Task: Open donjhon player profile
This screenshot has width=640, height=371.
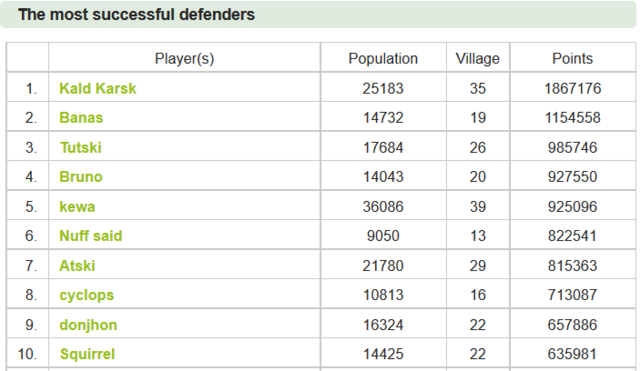Action: pyautogui.click(x=88, y=325)
